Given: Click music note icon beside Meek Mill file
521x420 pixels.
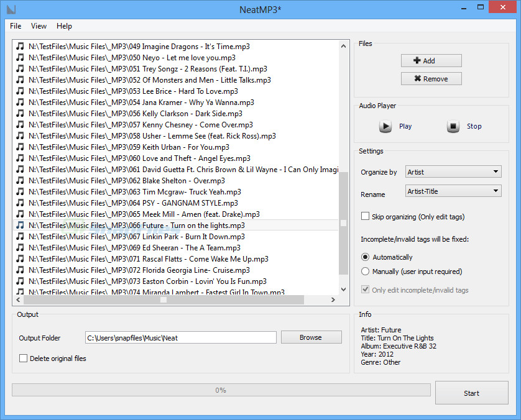Looking at the screenshot, I should click(21, 214).
